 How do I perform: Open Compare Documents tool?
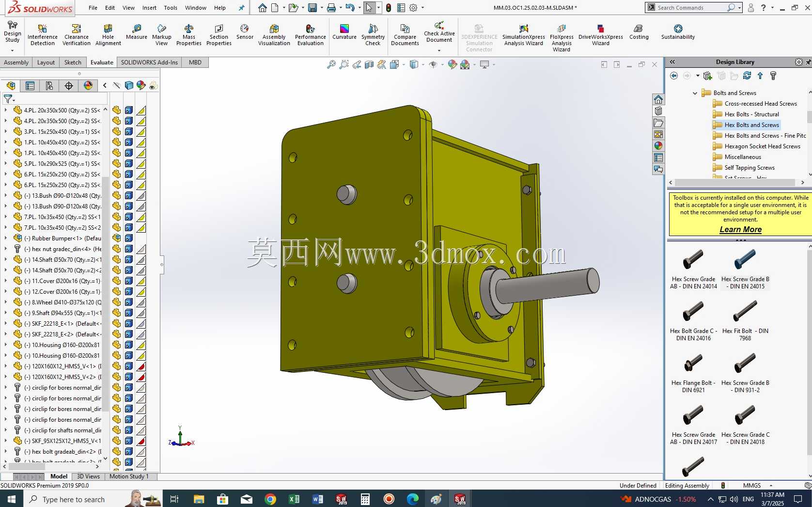click(x=405, y=35)
